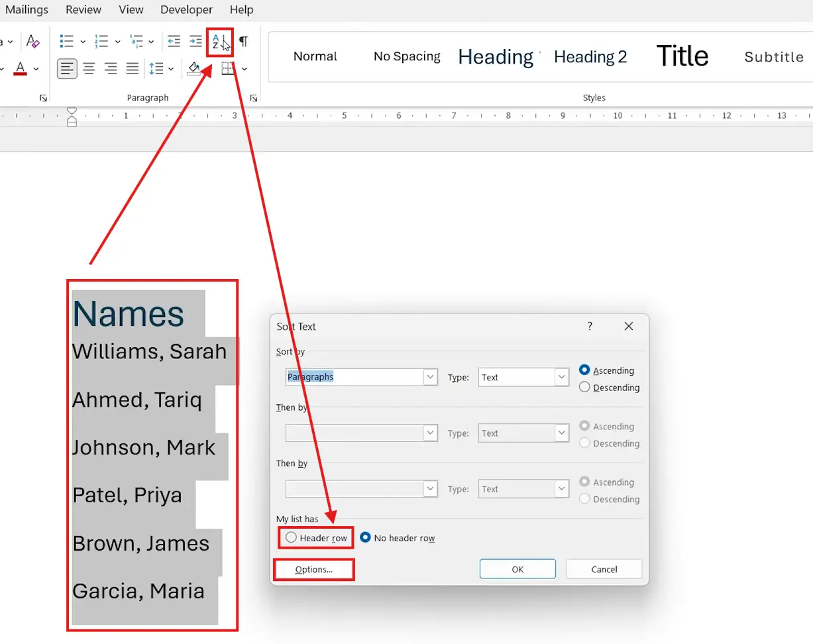Open bullet list dropdown arrow

coord(83,42)
